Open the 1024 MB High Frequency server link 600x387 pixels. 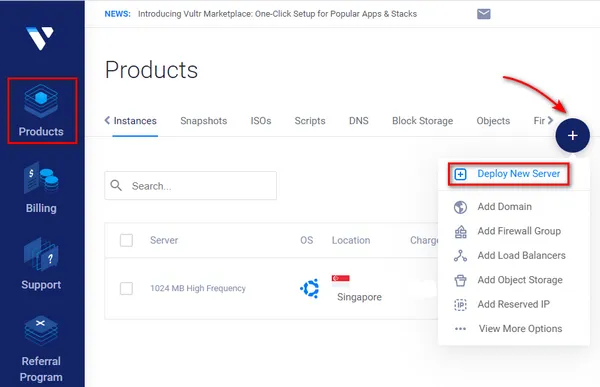tap(198, 288)
